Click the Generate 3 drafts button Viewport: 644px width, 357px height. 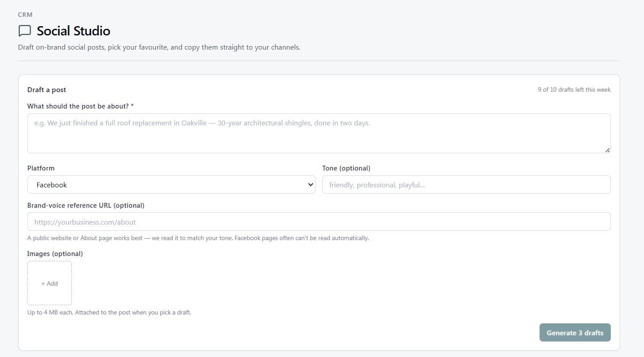pos(575,333)
